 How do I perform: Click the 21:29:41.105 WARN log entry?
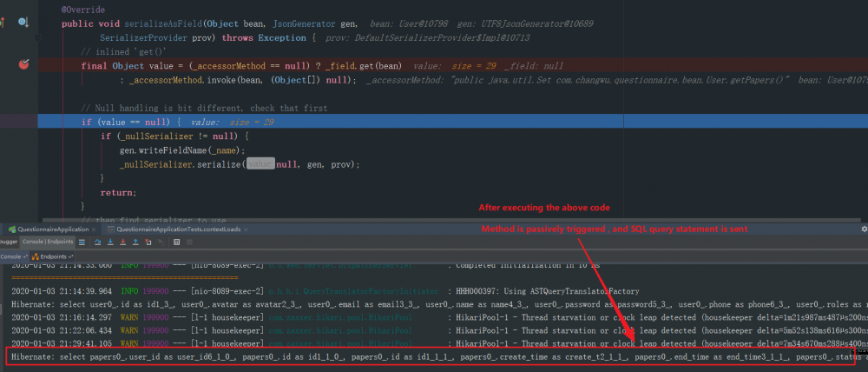(x=439, y=343)
